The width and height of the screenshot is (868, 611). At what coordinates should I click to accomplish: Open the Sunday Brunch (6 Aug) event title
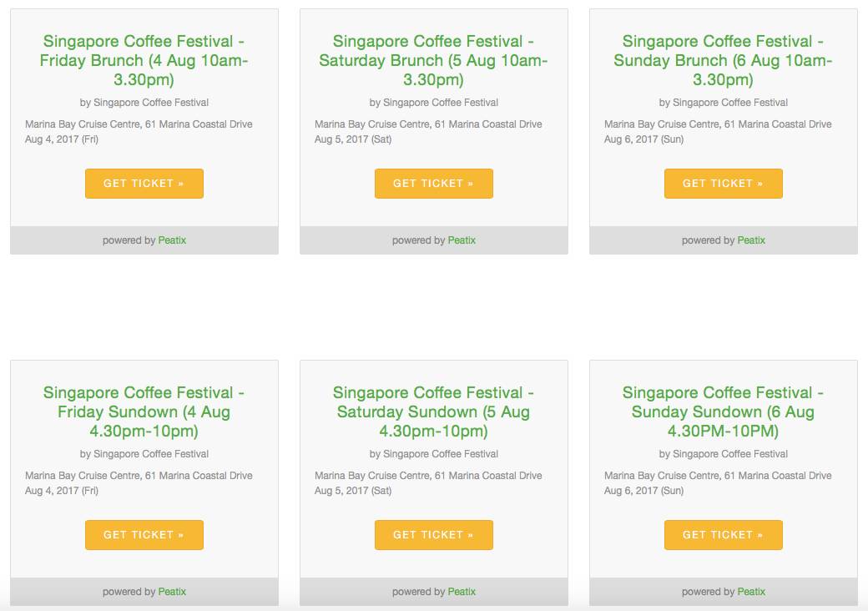coord(723,61)
